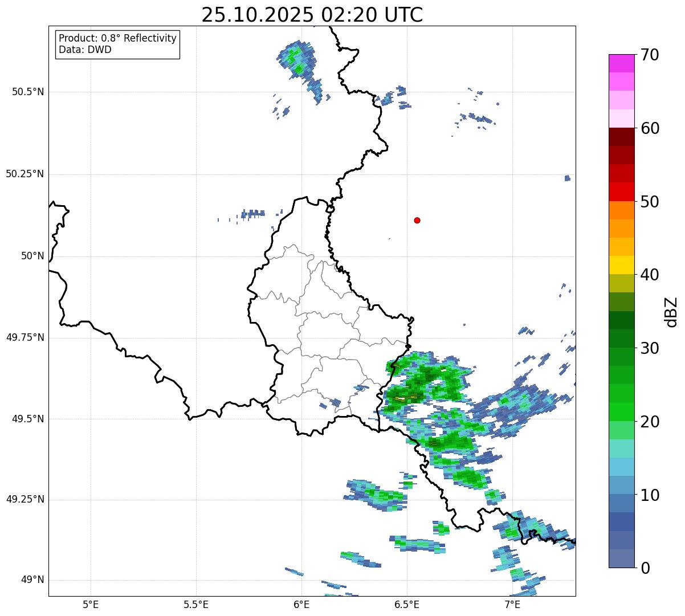This screenshot has height=616, width=685.
Task: Click the magenta top colorbar swatch
Action: 621,63
